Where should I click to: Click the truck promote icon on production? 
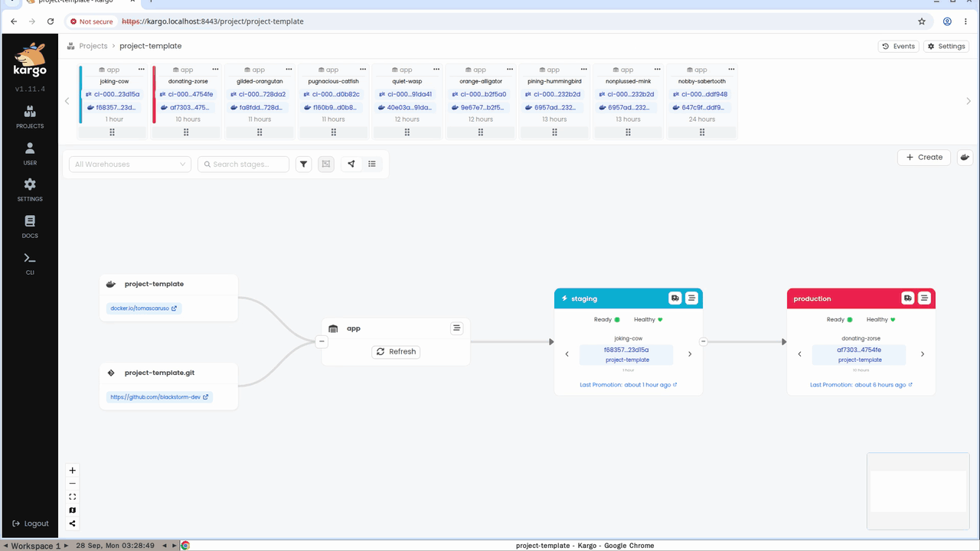pos(907,298)
